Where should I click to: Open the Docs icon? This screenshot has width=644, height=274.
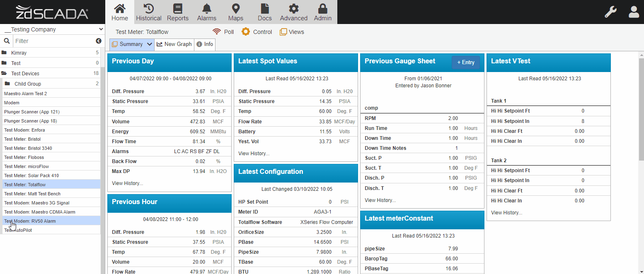[x=264, y=12]
